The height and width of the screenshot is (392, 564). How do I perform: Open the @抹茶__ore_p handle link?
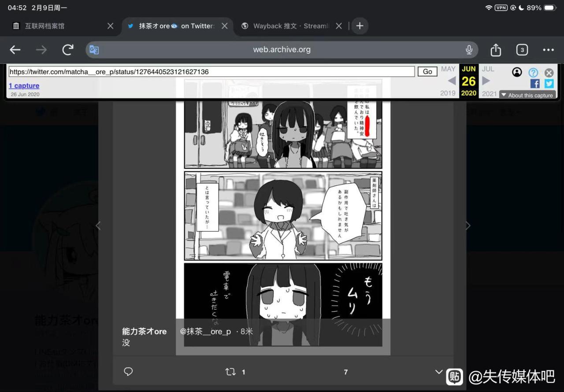[x=205, y=332]
